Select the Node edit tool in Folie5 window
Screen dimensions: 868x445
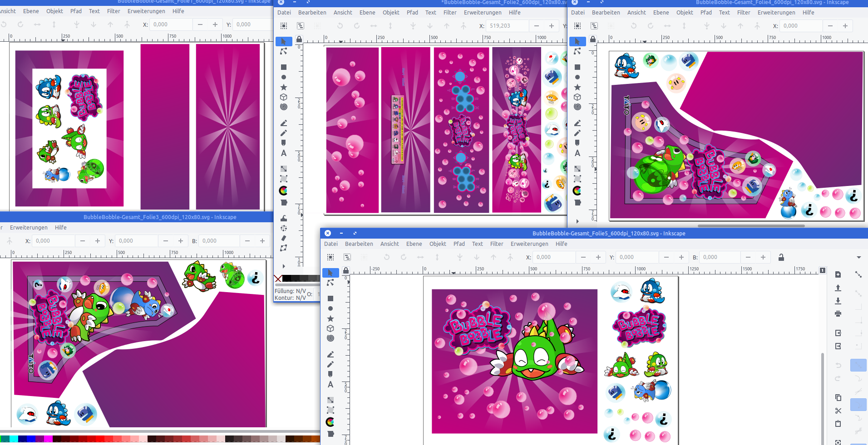pyautogui.click(x=330, y=283)
